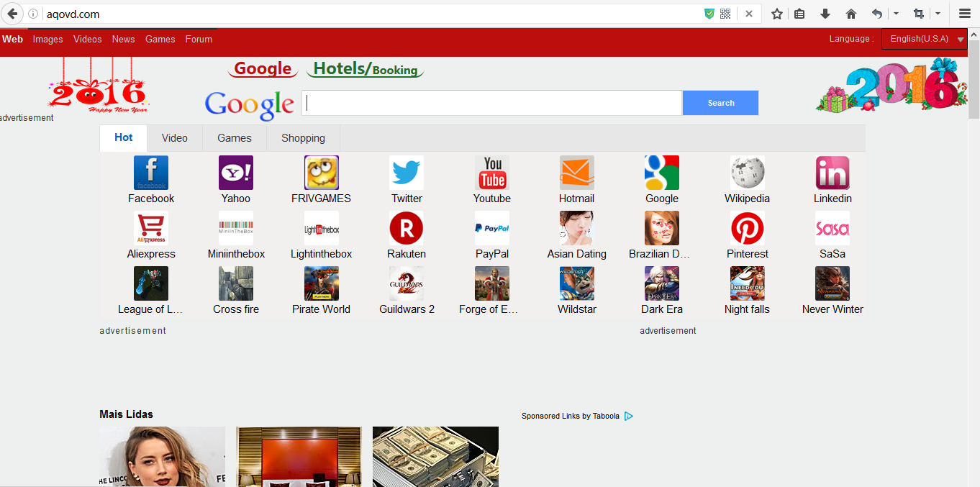This screenshot has height=487, width=980.
Task: Open the Night falls game icon
Action: pyautogui.click(x=748, y=283)
